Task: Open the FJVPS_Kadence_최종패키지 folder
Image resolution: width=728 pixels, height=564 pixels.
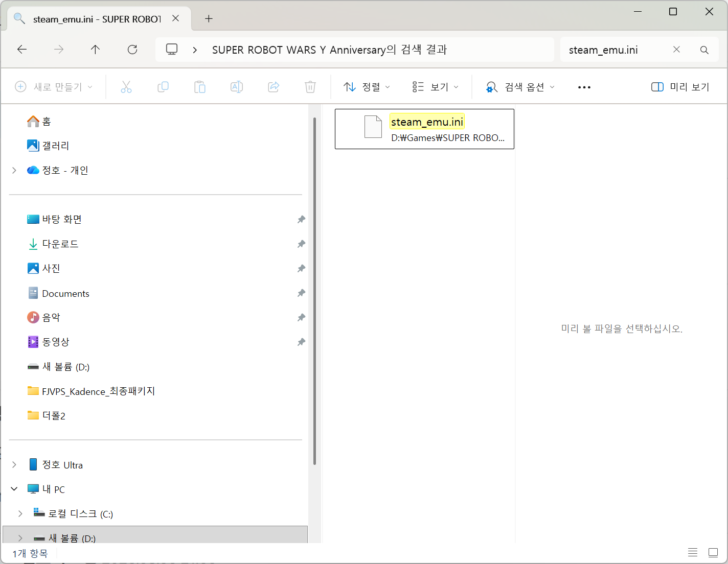Action: (91, 391)
